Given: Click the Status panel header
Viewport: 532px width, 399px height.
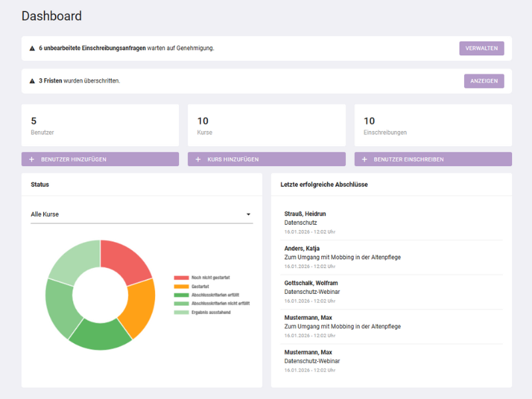Looking at the screenshot, I should point(40,184).
